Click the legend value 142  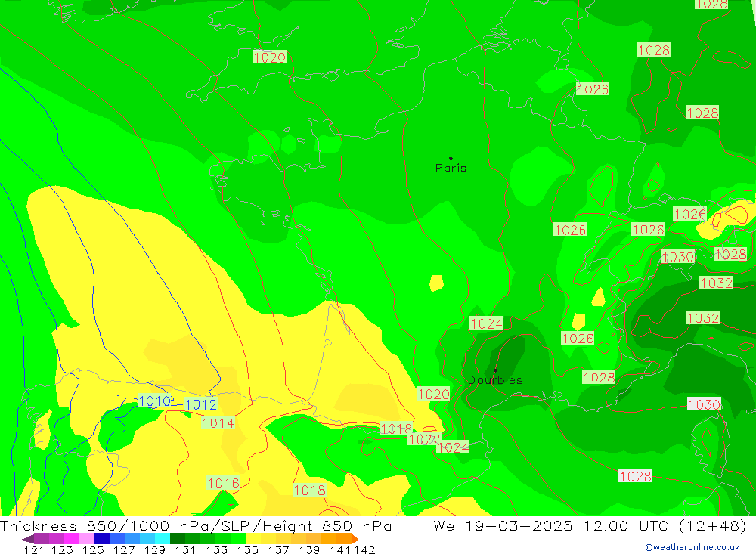[x=364, y=549]
